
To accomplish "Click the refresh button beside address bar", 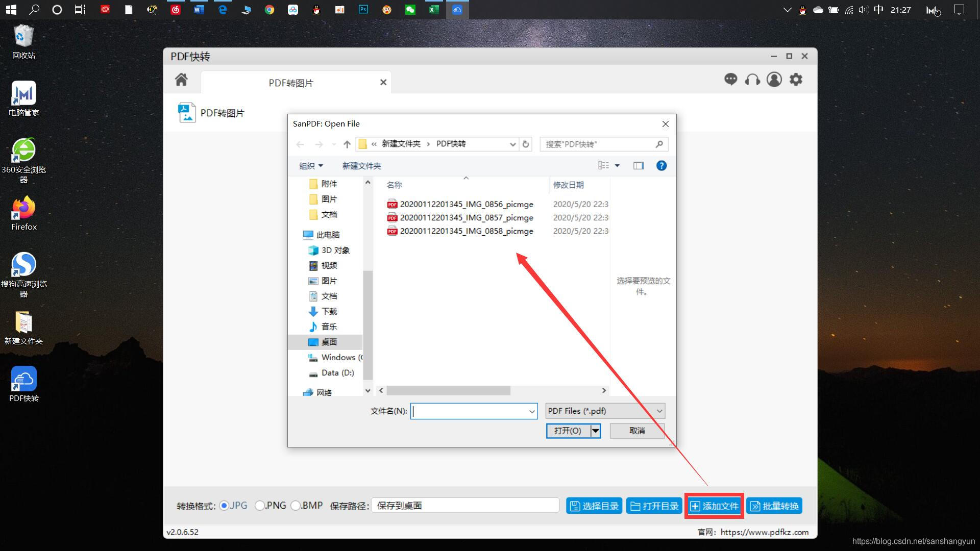I will [x=526, y=144].
